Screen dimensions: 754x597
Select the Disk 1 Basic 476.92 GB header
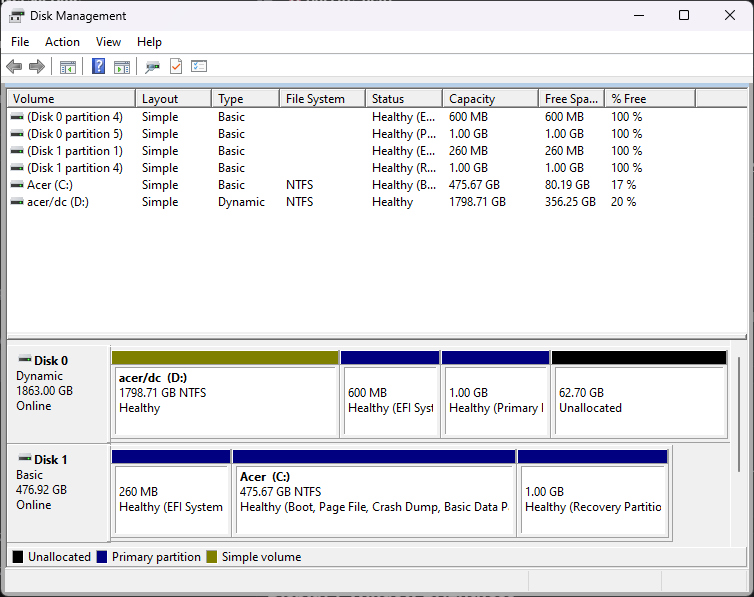point(58,493)
